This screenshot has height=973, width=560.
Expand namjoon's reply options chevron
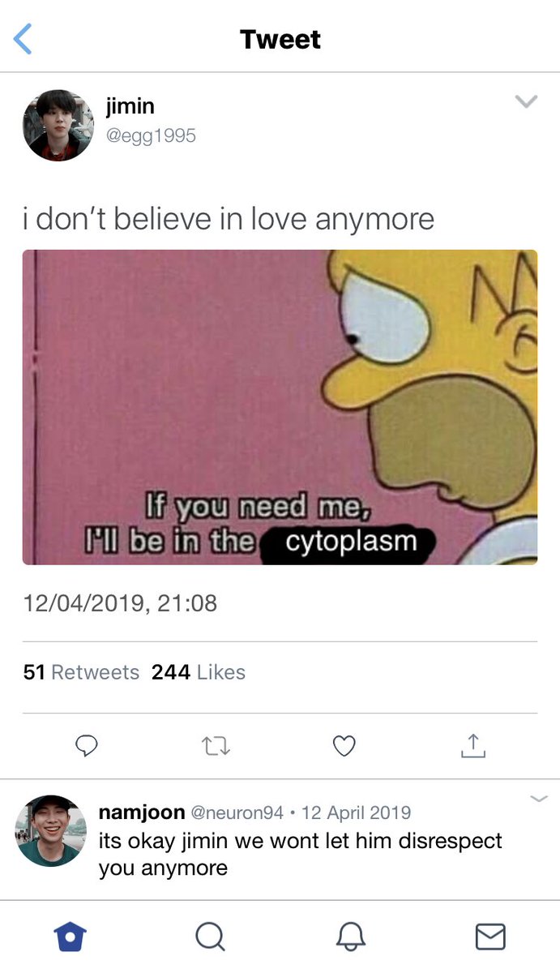[x=539, y=799]
